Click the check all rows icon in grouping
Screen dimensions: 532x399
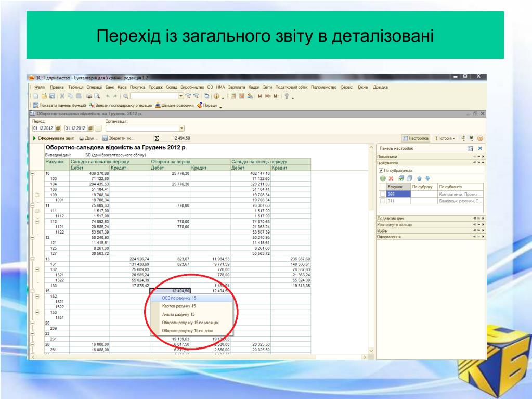point(401,178)
